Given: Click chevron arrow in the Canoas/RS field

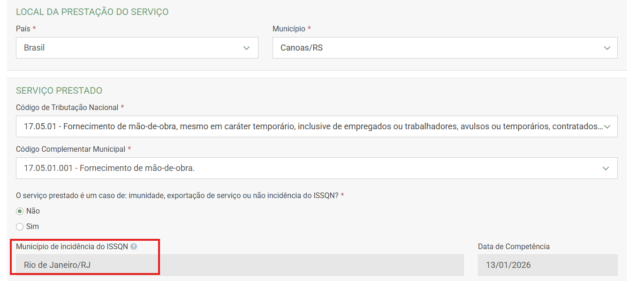Looking at the screenshot, I should point(607,48).
